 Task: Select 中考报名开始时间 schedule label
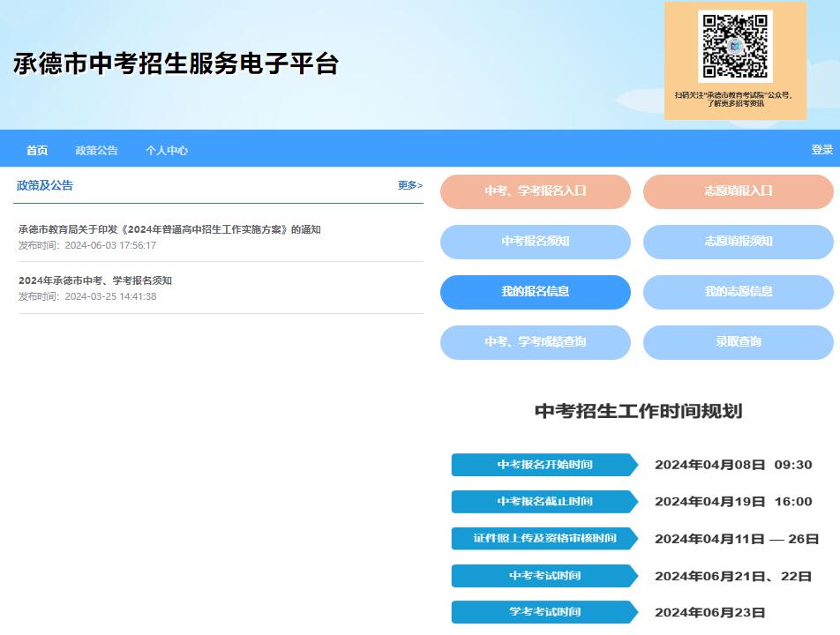[544, 465]
